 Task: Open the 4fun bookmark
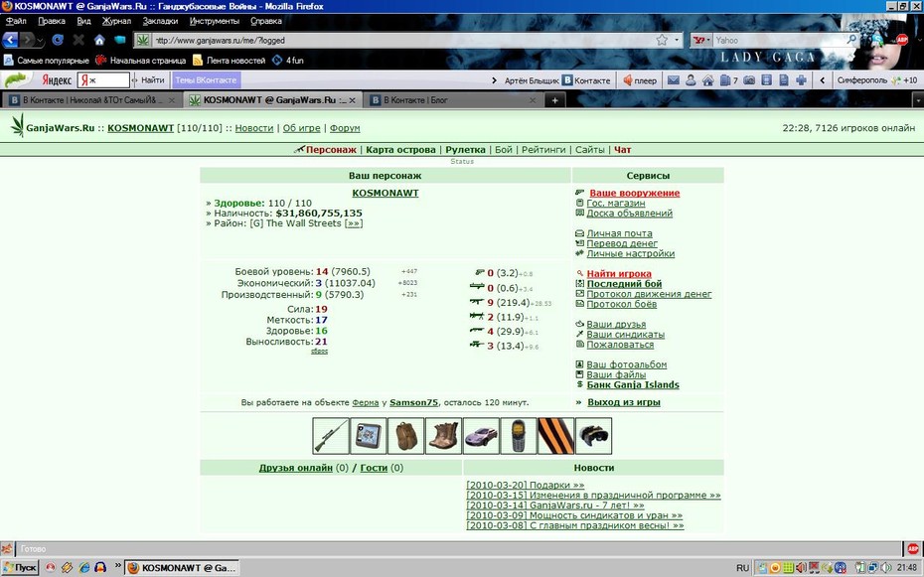click(288, 60)
